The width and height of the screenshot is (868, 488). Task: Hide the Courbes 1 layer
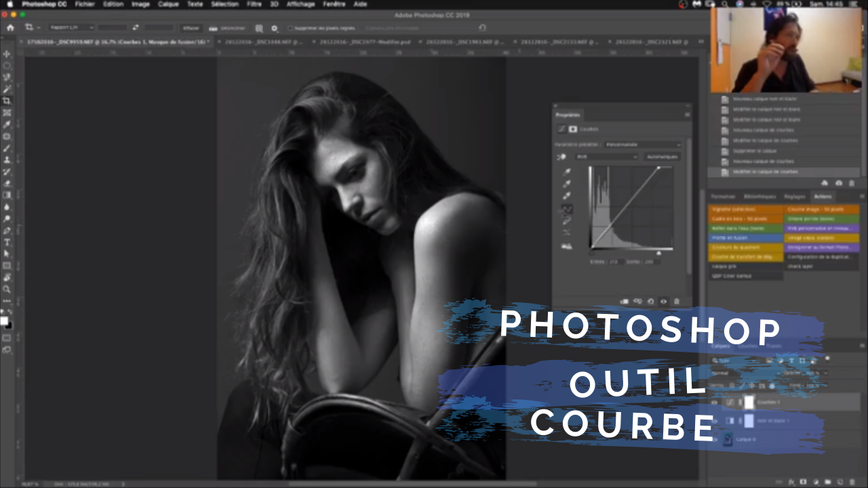(x=714, y=403)
